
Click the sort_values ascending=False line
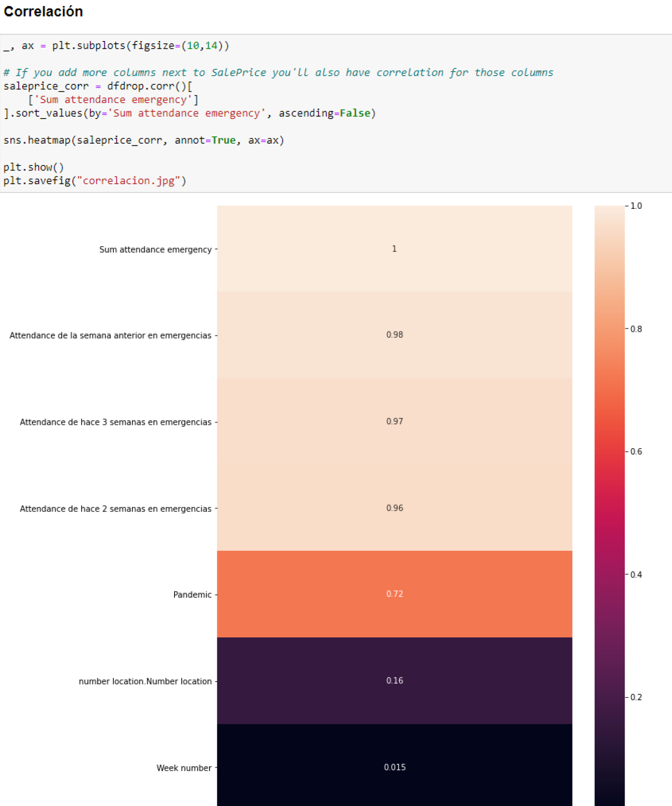point(190,113)
